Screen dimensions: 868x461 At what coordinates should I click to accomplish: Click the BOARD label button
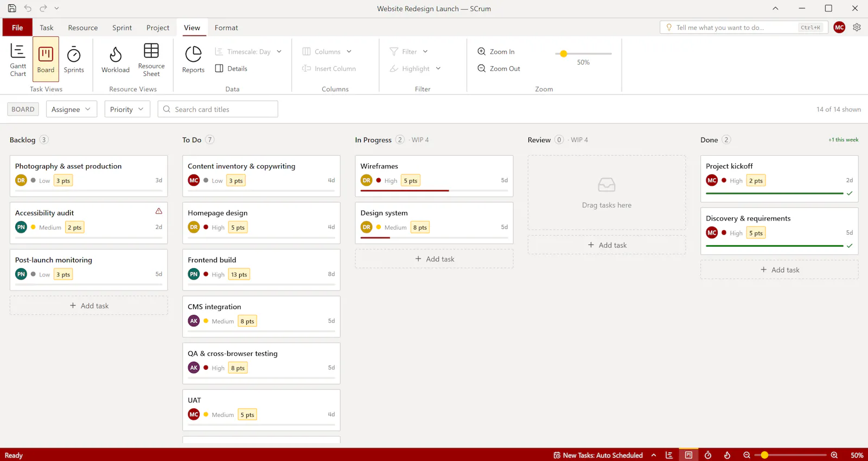[23, 109]
